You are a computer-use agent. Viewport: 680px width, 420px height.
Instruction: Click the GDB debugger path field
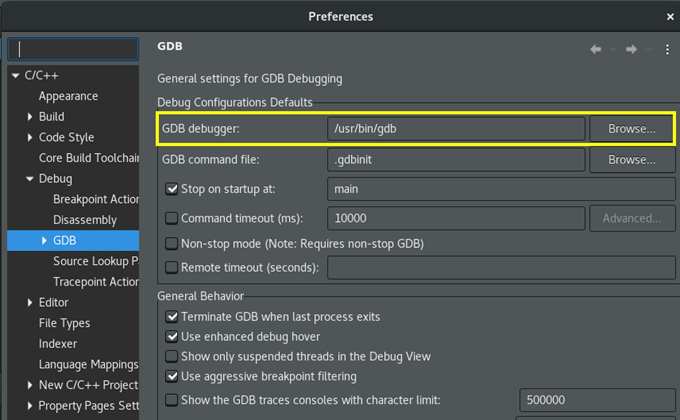(x=456, y=129)
